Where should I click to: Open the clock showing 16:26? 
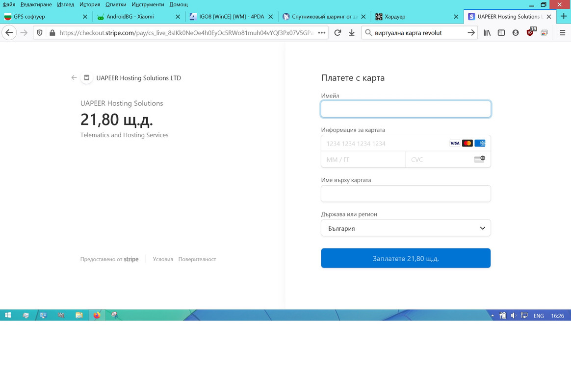click(558, 316)
